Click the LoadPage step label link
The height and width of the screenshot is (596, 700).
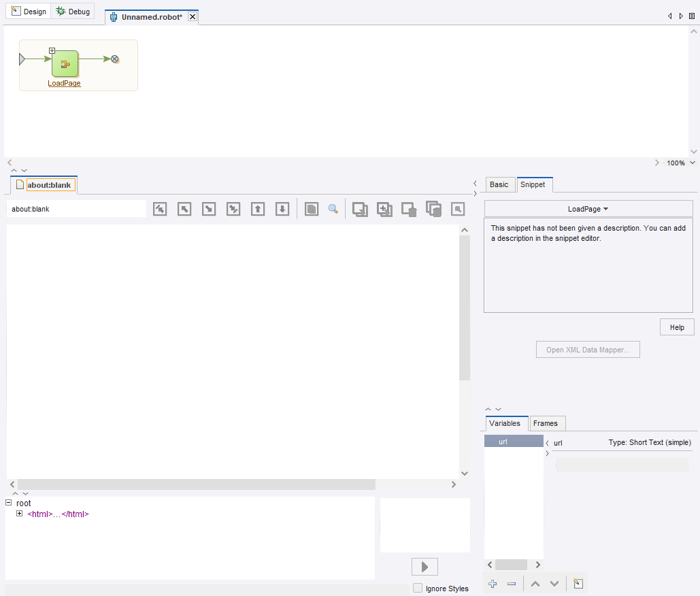pos(64,82)
